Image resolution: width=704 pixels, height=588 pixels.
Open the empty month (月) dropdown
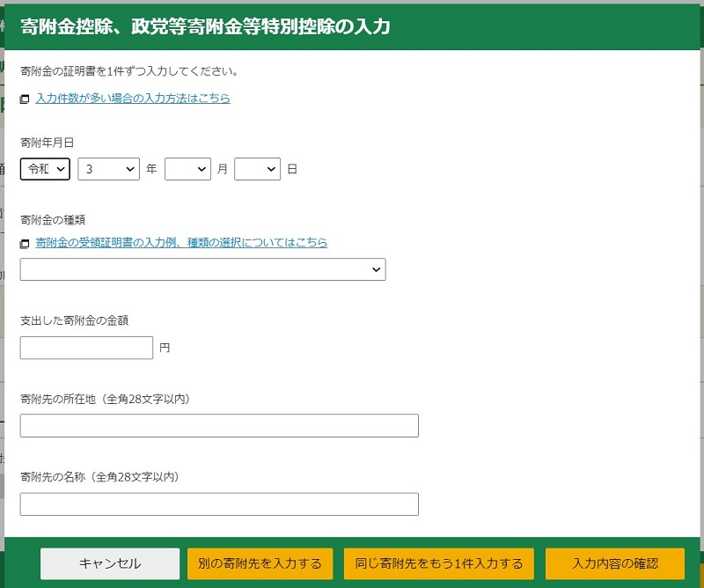187,168
